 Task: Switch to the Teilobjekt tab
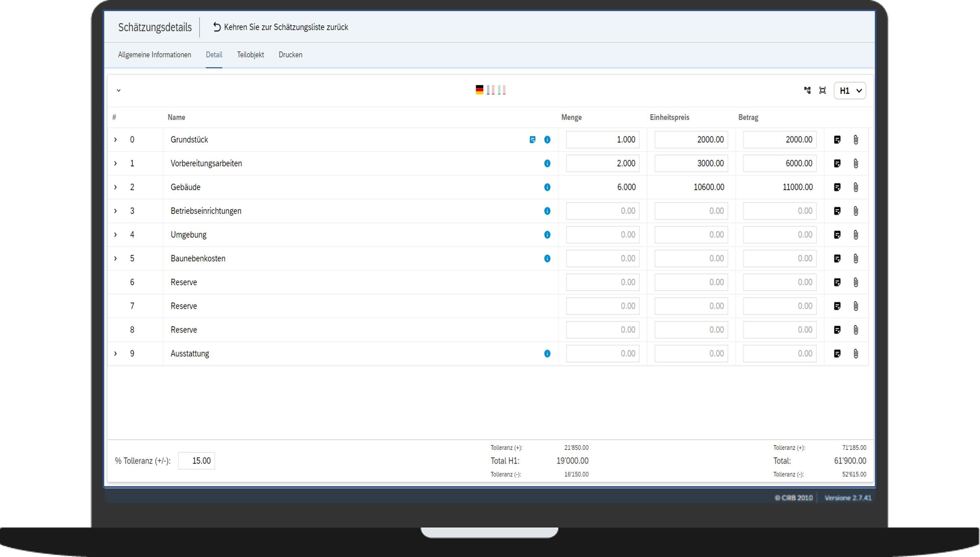coord(250,55)
